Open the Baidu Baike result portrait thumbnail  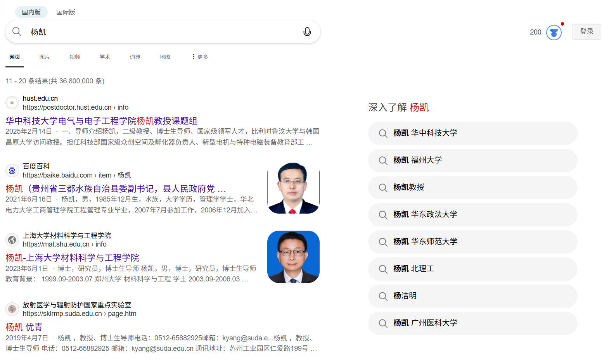point(293,188)
